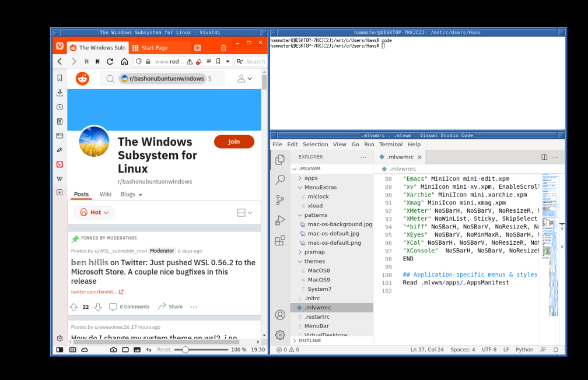Split the VS Code editor right

pyautogui.click(x=544, y=157)
